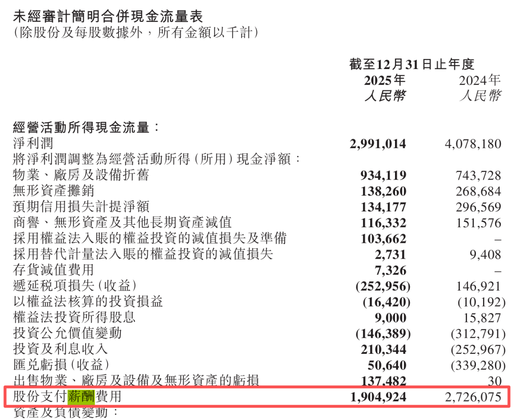Select the value 4,078,180

(473, 144)
